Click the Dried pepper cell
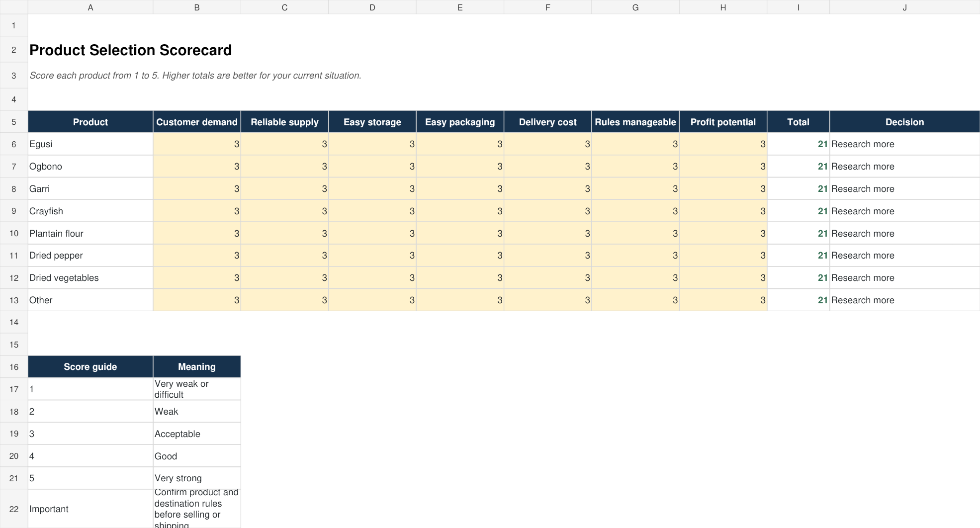The height and width of the screenshot is (528, 980). click(x=90, y=256)
